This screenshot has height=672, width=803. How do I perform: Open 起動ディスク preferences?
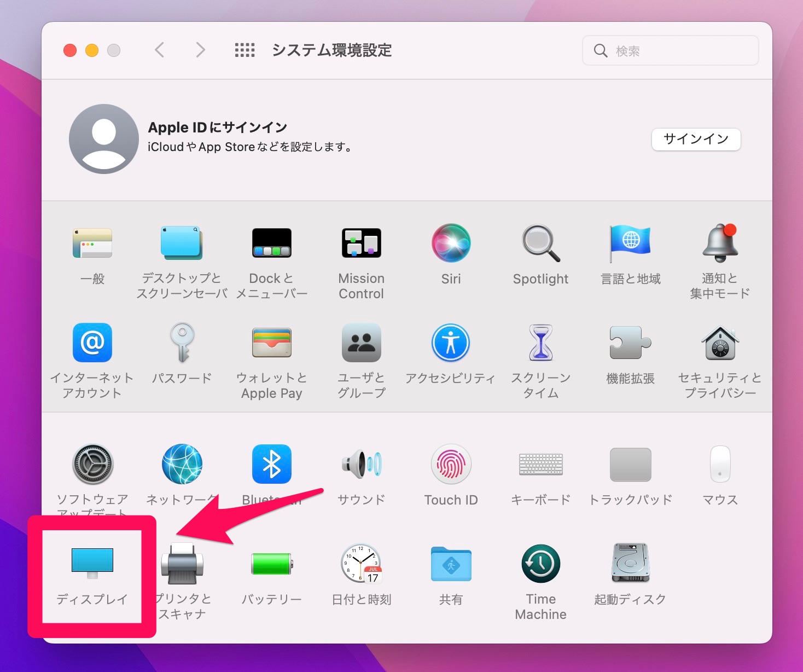630,564
